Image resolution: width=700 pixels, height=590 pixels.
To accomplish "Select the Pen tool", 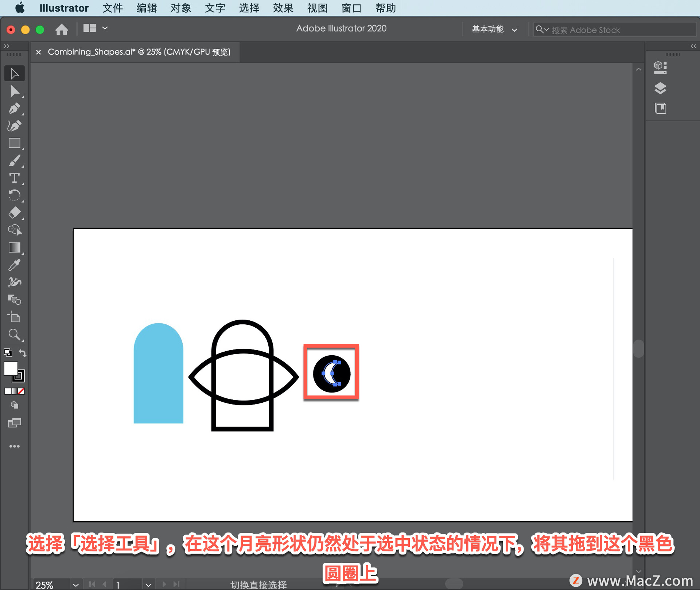I will 14,109.
